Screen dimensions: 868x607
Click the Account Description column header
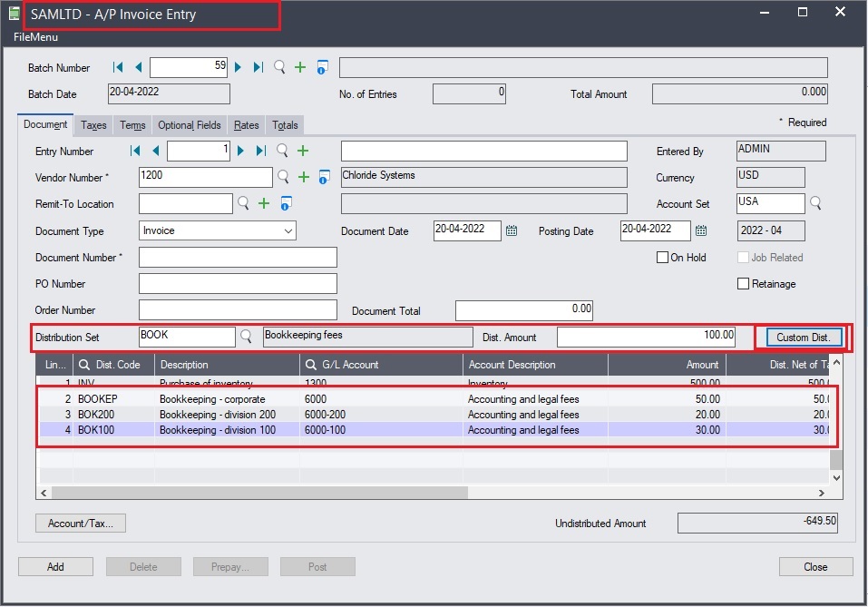(535, 365)
